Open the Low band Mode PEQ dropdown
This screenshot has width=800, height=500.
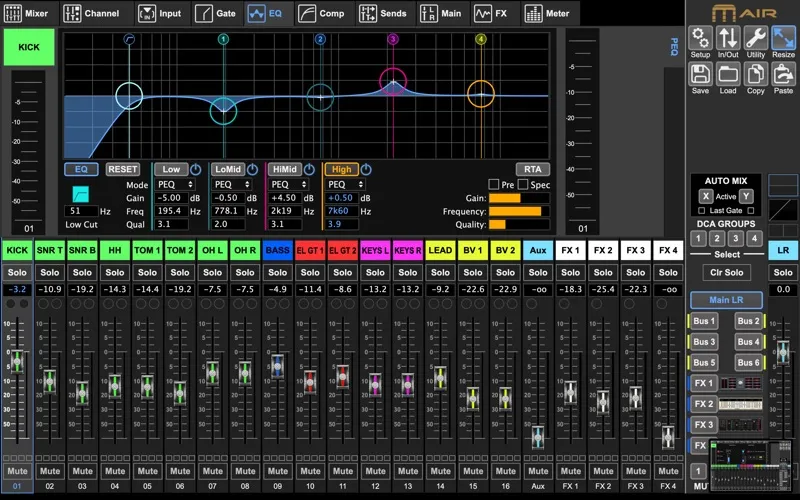pos(175,184)
